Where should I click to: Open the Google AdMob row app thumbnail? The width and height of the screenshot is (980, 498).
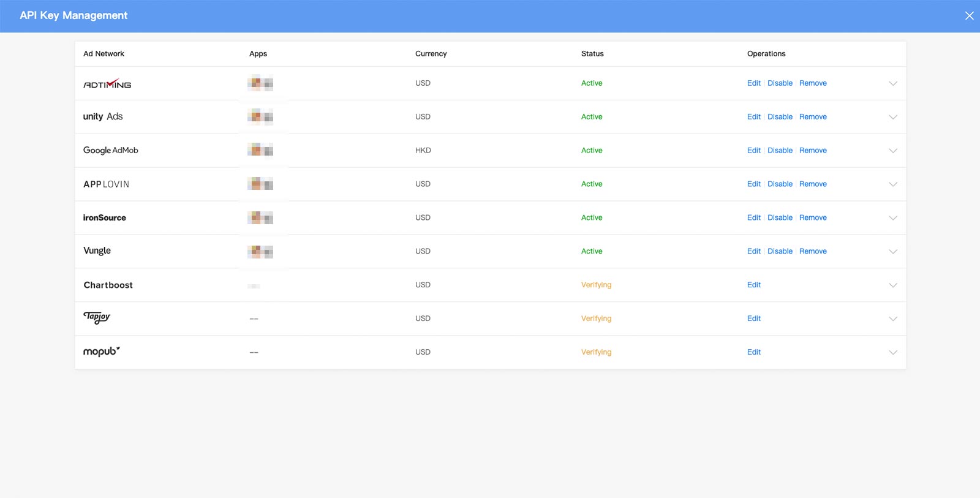click(260, 150)
